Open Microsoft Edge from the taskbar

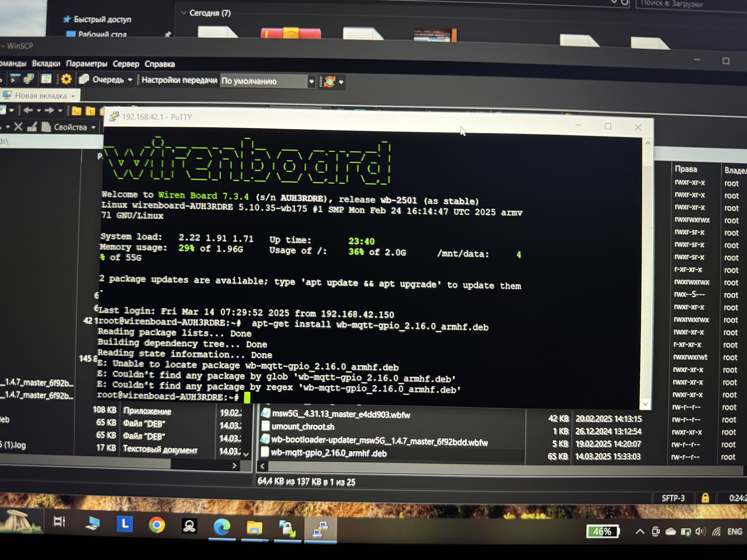[222, 527]
